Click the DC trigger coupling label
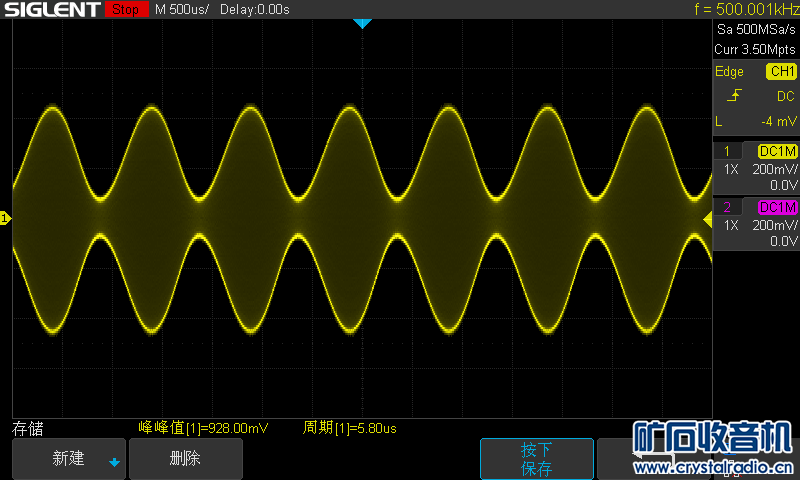This screenshot has height=480, width=800. 786,96
